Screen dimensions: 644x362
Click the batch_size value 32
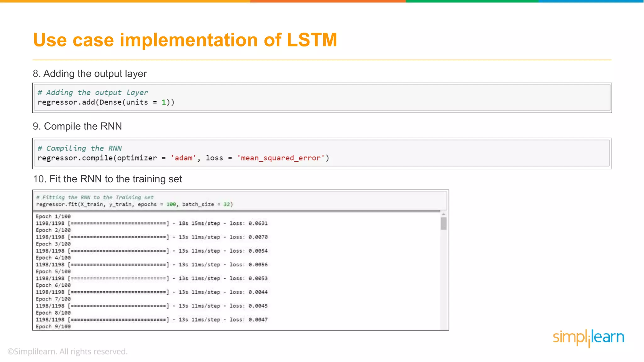[226, 204]
